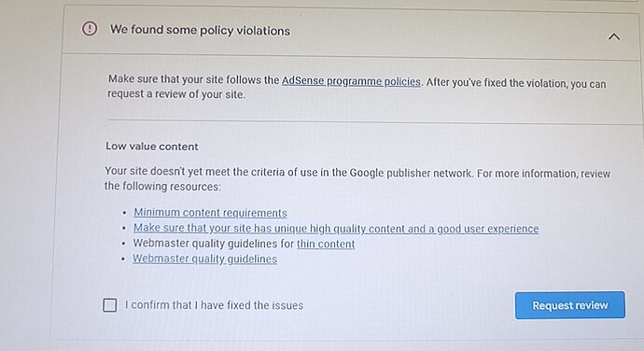644x351 pixels.
Task: Select the Low value content heading
Action: click(x=152, y=147)
